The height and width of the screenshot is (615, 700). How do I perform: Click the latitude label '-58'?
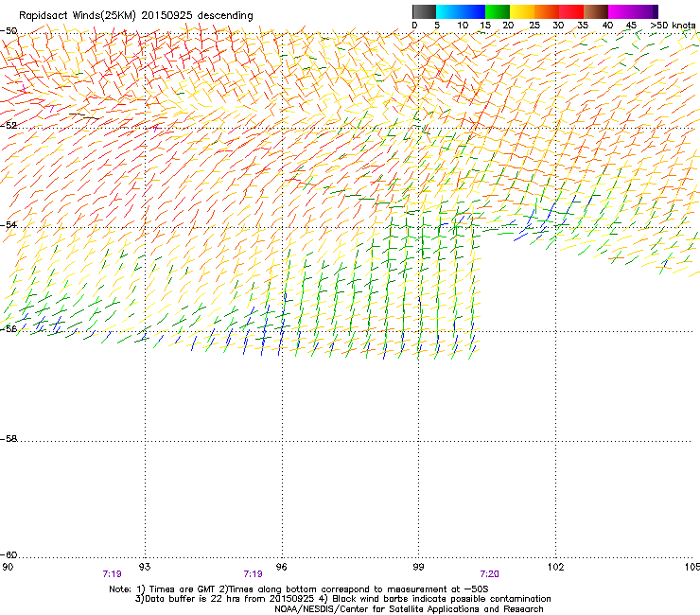(9, 439)
